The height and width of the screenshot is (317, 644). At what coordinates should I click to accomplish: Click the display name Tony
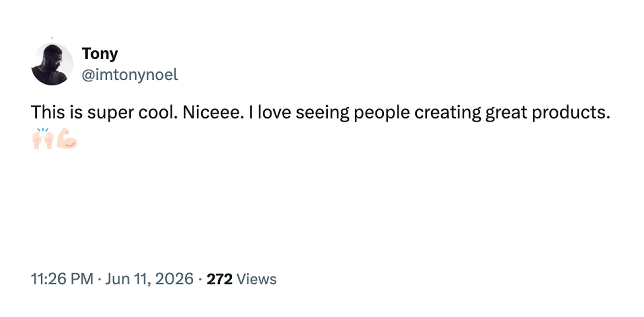(100, 54)
